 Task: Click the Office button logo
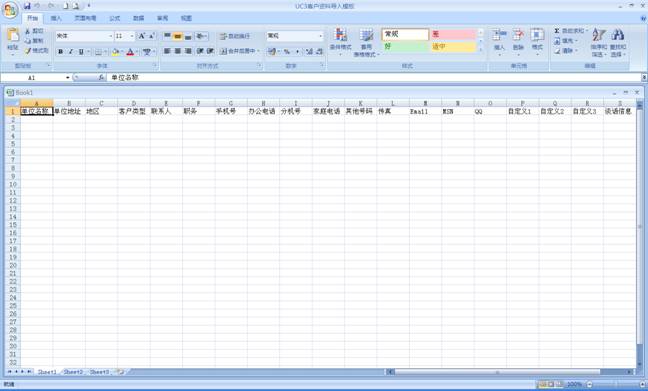pyautogui.click(x=10, y=10)
